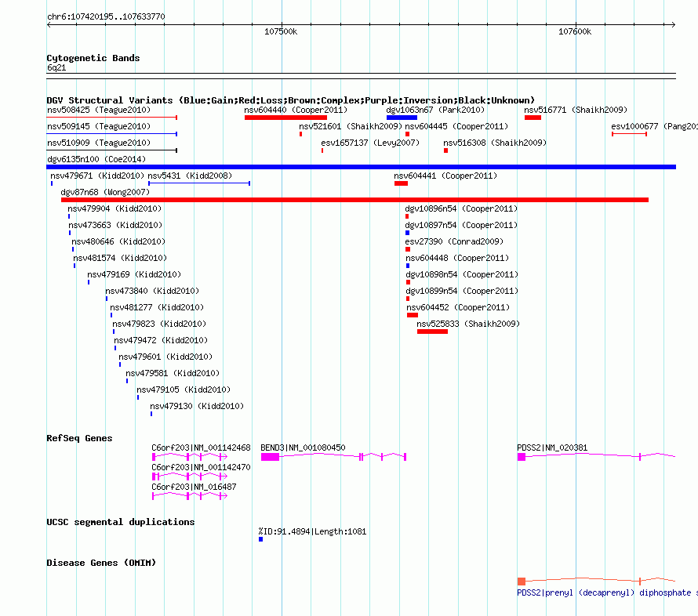Select the DGV Structural Variants track title

291,100
